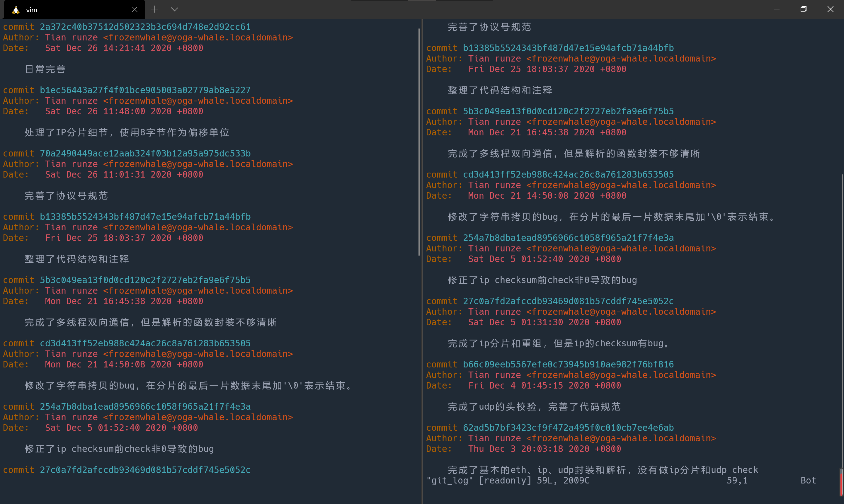Image resolution: width=844 pixels, height=504 pixels.
Task: Click left pane commit hash 254a7b8dba1ead8956966c1058f965a21f7f4e3a
Action: (145, 406)
